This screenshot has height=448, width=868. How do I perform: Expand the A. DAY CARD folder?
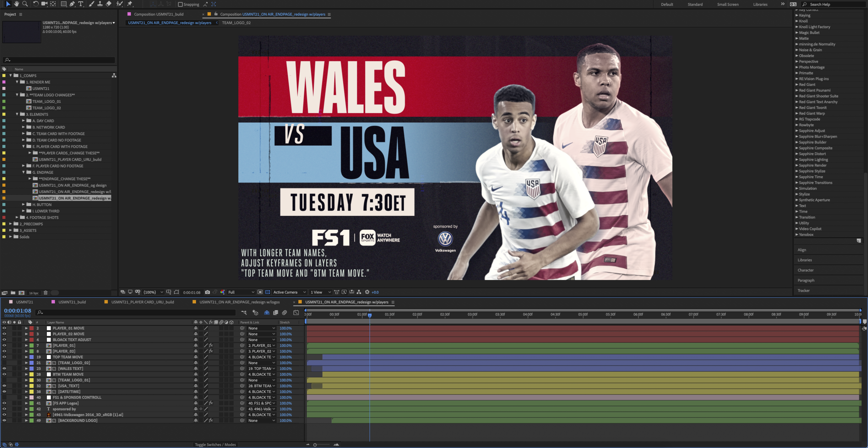point(23,121)
